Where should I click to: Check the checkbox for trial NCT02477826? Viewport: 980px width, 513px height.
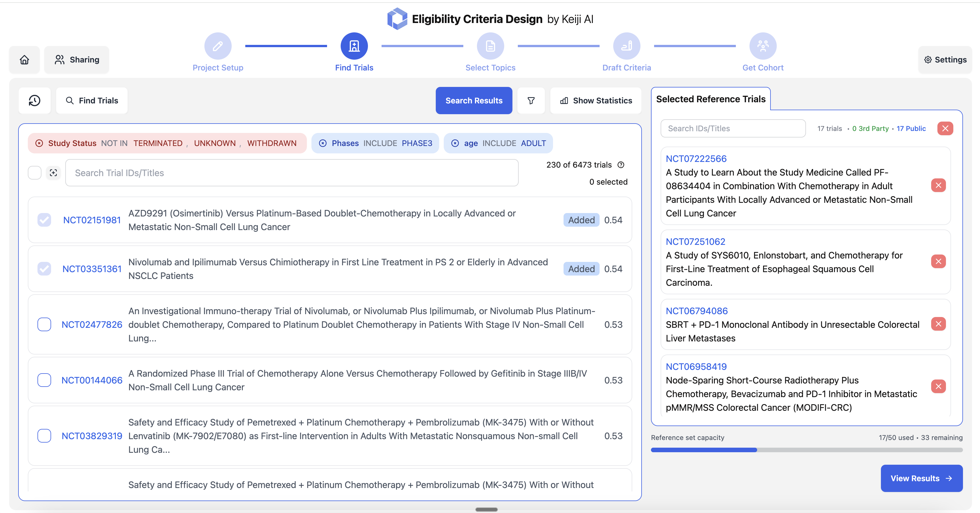(44, 324)
